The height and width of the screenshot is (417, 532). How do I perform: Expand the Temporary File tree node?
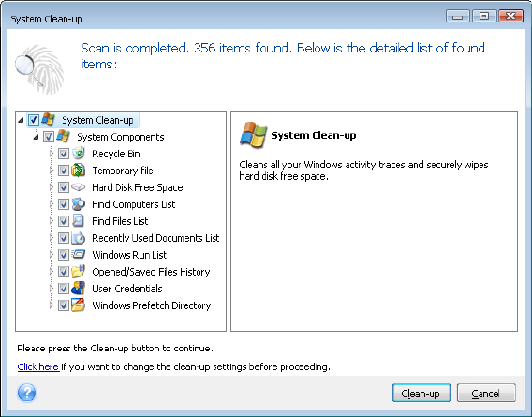[x=52, y=171]
